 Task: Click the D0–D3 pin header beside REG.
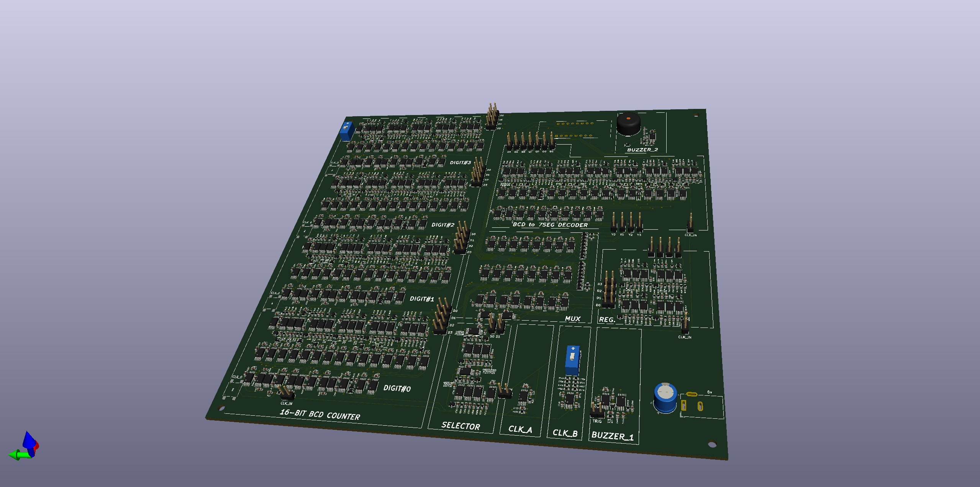click(x=609, y=290)
